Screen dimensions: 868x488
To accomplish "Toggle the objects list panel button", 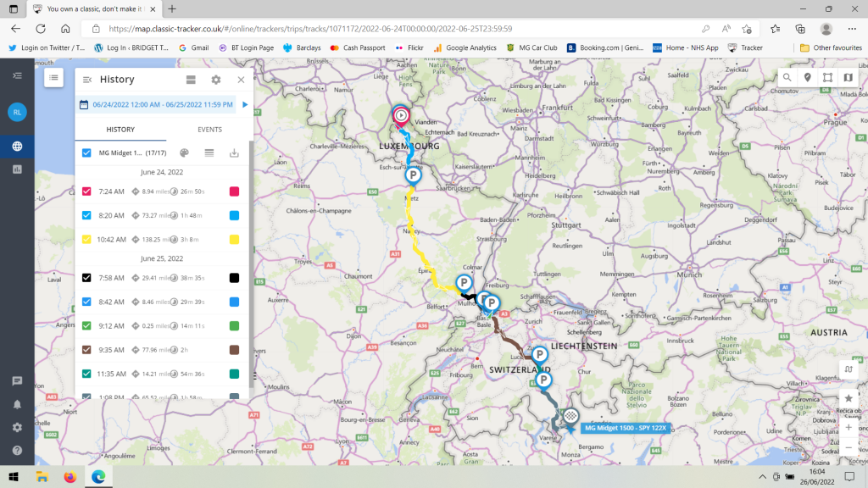I will coord(53,78).
